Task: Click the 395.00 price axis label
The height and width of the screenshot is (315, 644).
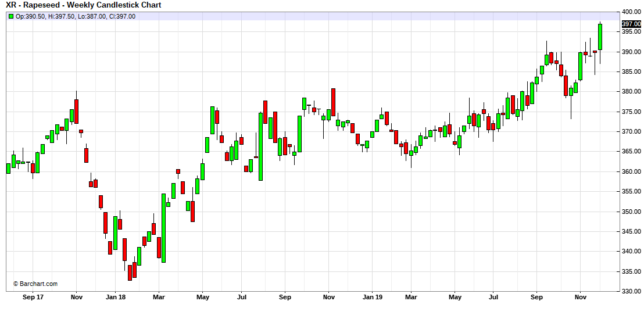Action: click(631, 31)
